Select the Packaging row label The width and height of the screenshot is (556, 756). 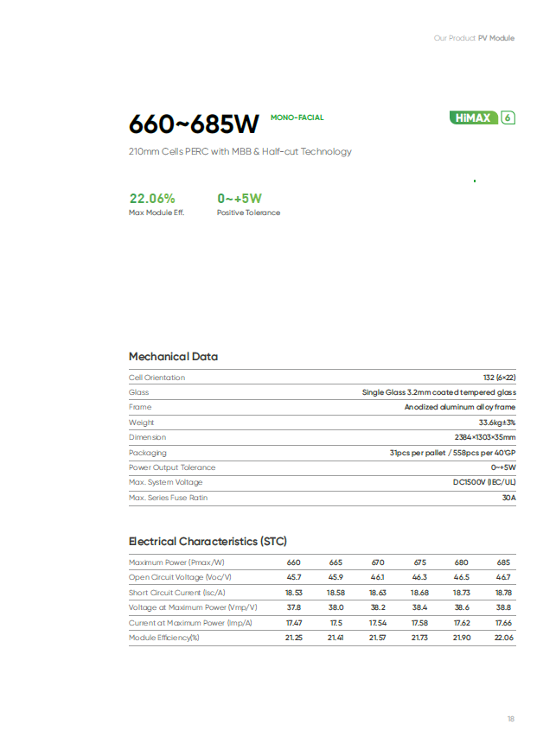147,453
